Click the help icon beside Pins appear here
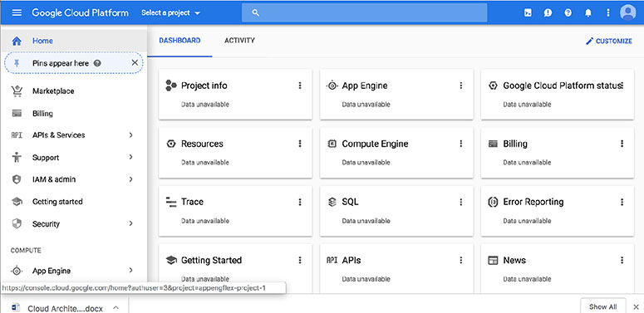The image size is (644, 313). tap(97, 63)
